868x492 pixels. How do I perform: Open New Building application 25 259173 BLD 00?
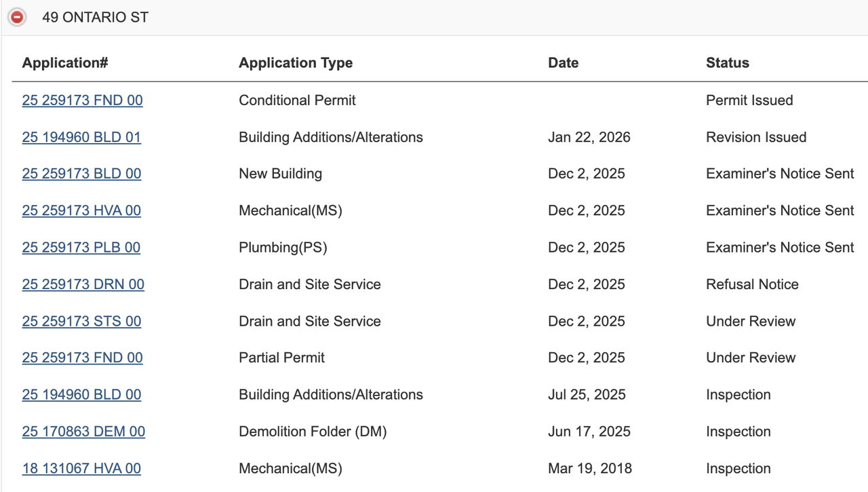pos(82,174)
